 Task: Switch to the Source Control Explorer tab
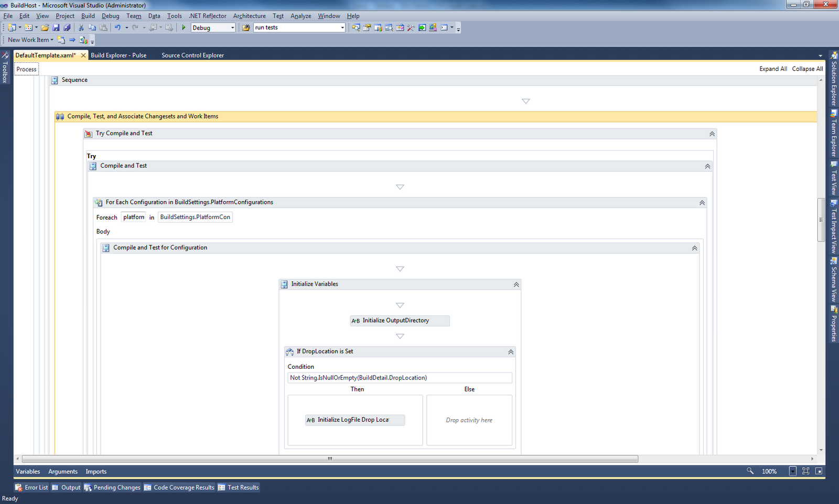pos(192,55)
